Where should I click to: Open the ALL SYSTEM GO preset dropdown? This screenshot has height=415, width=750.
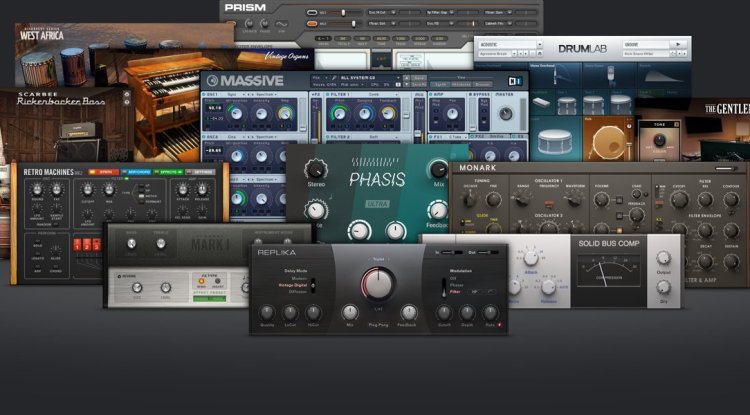(x=371, y=77)
